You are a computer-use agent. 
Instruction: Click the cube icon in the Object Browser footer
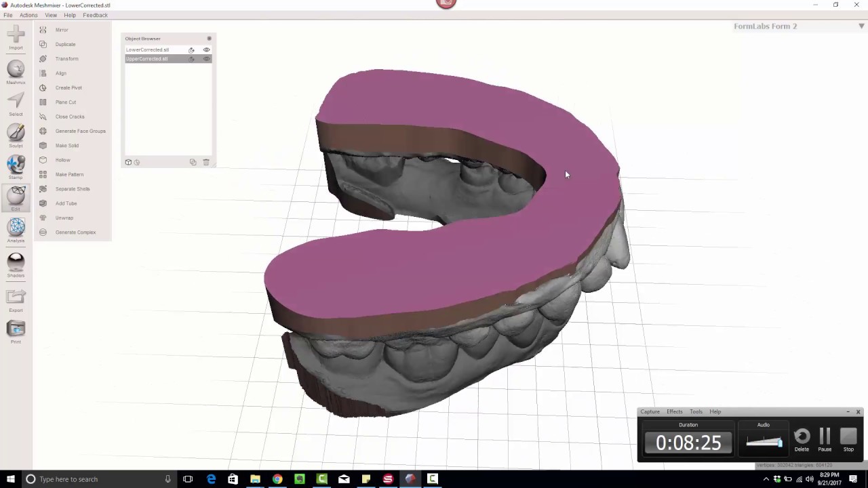click(x=128, y=162)
